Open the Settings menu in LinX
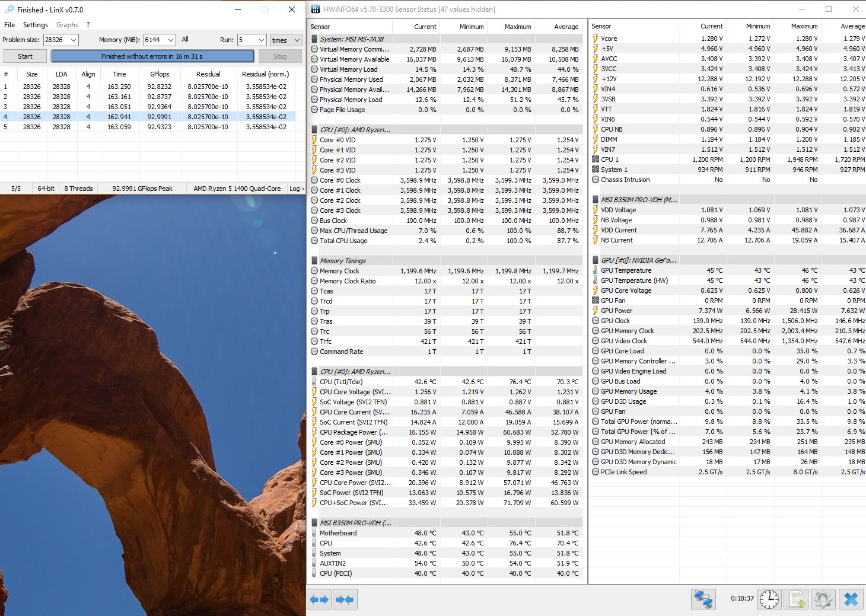This screenshot has height=616, width=866. 35,25
